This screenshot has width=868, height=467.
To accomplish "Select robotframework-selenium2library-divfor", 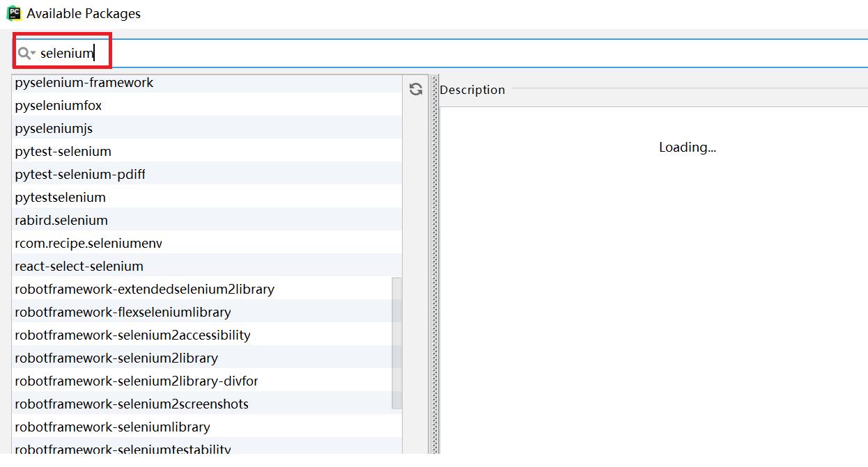I will point(137,381).
